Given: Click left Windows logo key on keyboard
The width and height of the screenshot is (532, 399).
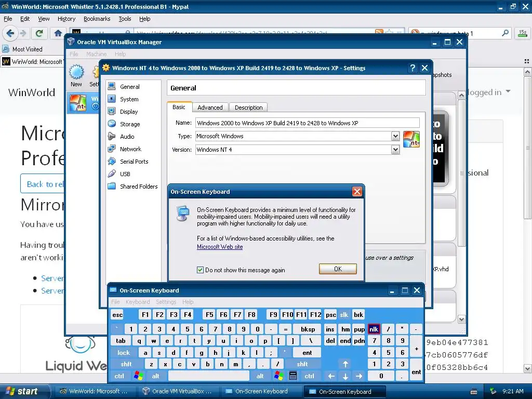Looking at the screenshot, I should click(x=138, y=376).
